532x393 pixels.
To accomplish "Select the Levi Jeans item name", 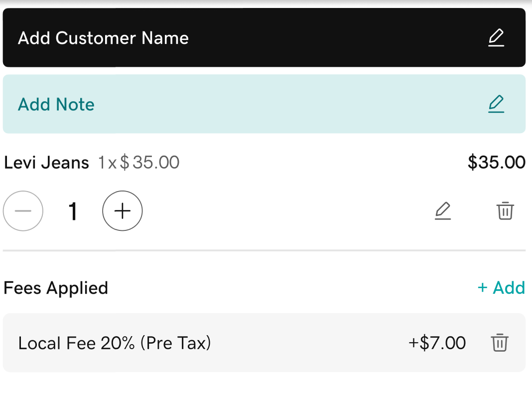I will pos(46,163).
